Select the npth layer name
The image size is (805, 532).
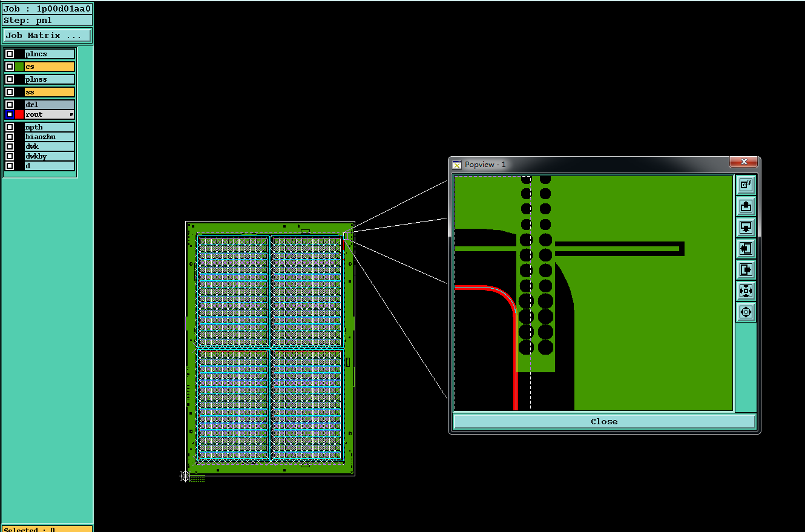point(50,127)
